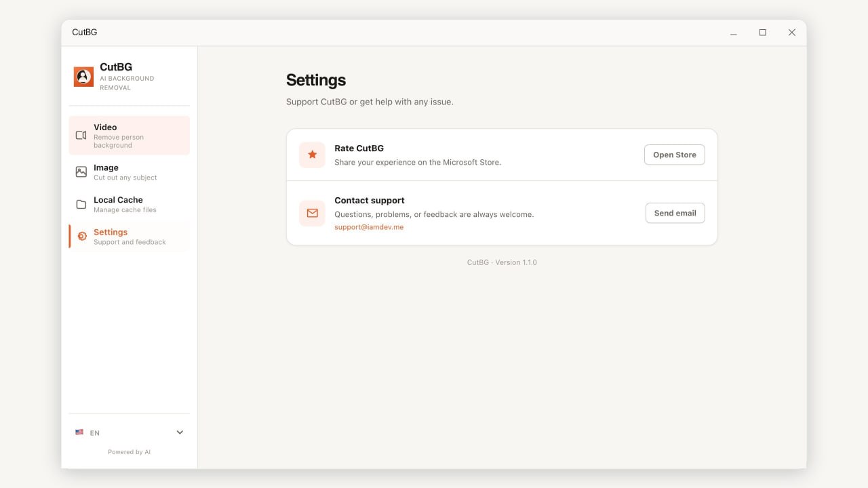
Task: Click the Open Store button
Action: click(675, 155)
